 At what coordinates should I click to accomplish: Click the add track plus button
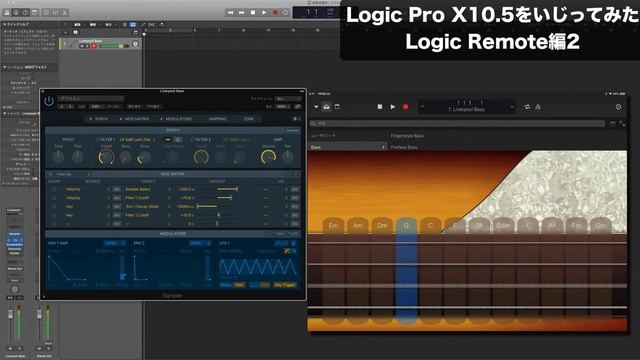[x=66, y=32]
